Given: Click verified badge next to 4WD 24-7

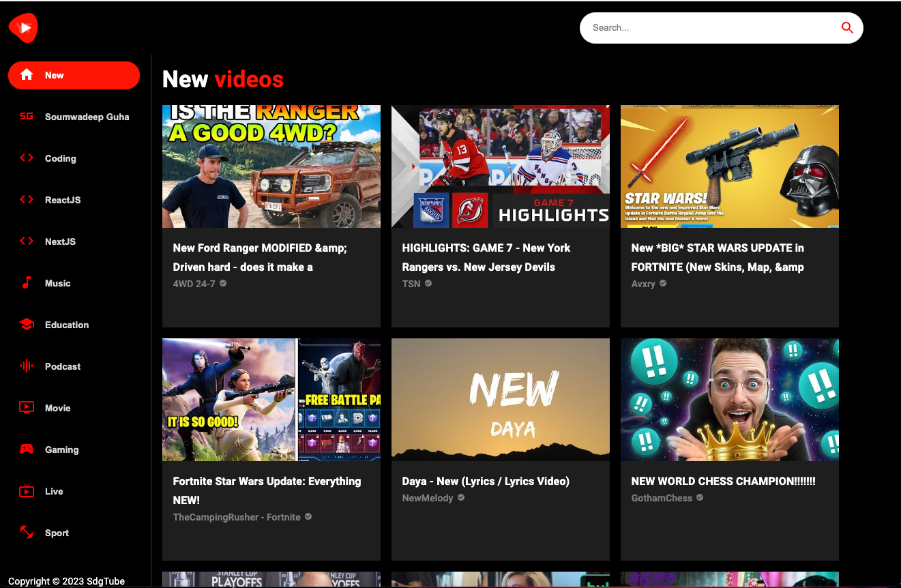Looking at the screenshot, I should click(223, 283).
